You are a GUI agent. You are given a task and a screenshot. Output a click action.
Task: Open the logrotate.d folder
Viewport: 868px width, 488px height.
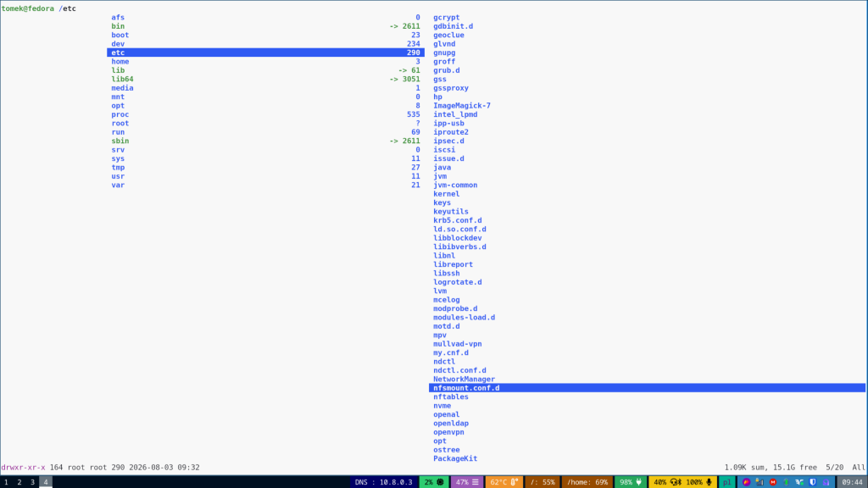point(457,282)
